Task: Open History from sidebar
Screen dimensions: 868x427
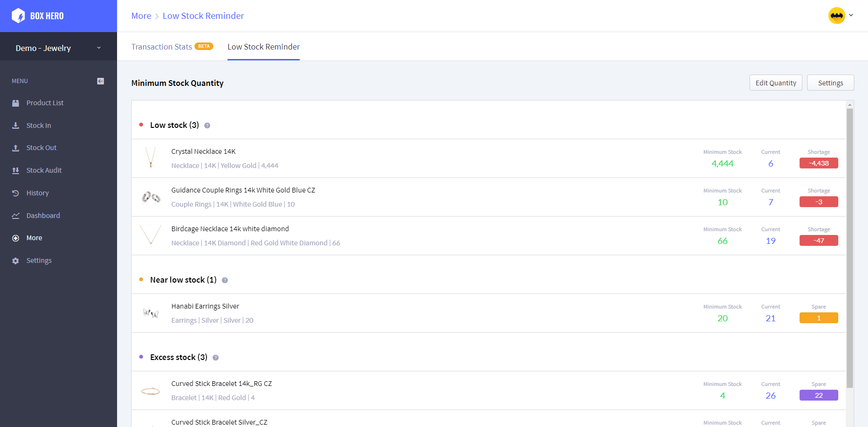Action: [38, 193]
